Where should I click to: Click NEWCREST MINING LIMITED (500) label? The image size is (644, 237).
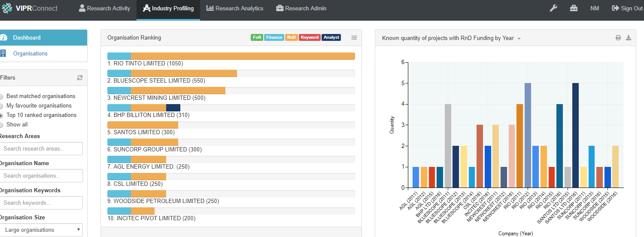click(156, 98)
